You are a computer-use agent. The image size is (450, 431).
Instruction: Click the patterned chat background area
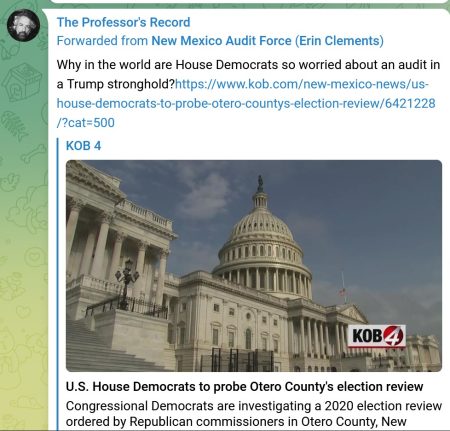(23, 233)
